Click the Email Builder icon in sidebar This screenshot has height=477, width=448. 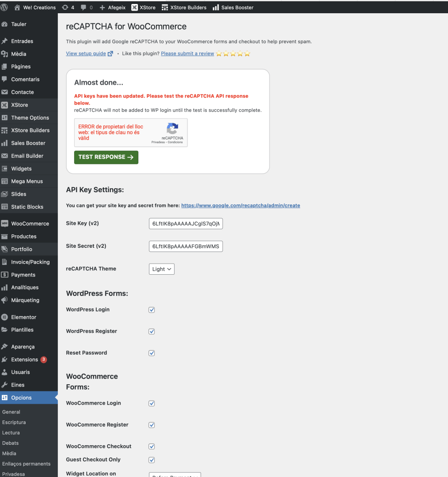pyautogui.click(x=4, y=156)
